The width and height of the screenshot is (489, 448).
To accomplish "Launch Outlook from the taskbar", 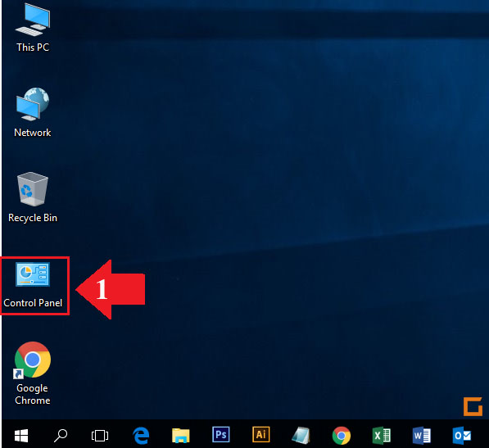I will click(462, 435).
